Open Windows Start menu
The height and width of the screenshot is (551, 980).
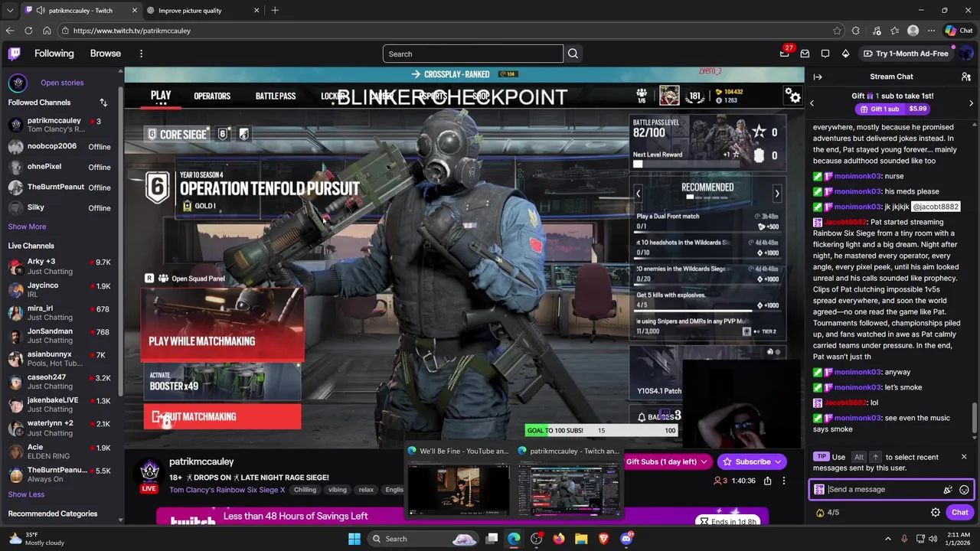tap(354, 539)
